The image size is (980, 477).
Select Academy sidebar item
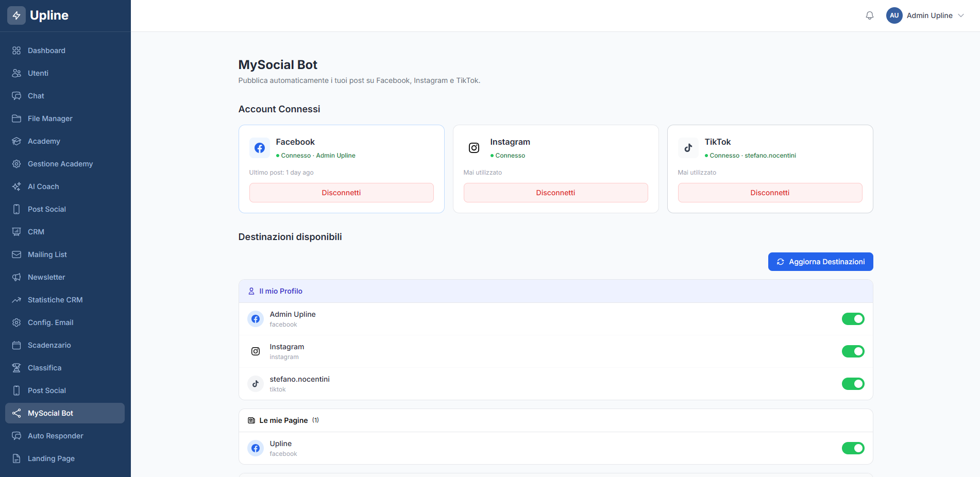pyautogui.click(x=65, y=141)
